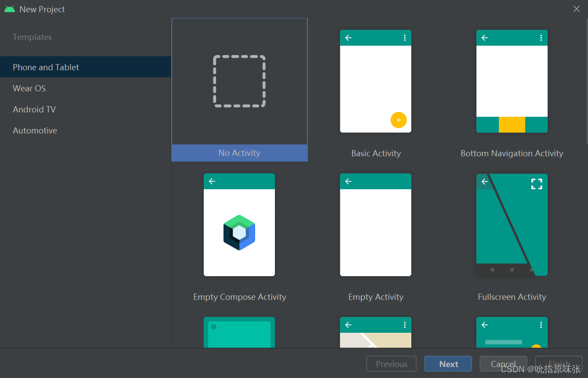Choose the Fullscreen Activity template thumbnail
Viewport: 588px width, 378px height.
coord(512,225)
